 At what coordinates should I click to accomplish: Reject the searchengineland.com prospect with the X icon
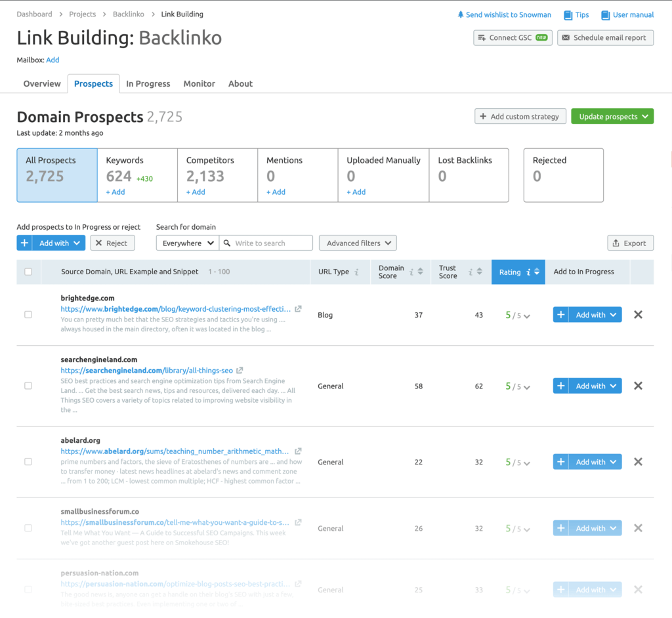(x=638, y=386)
